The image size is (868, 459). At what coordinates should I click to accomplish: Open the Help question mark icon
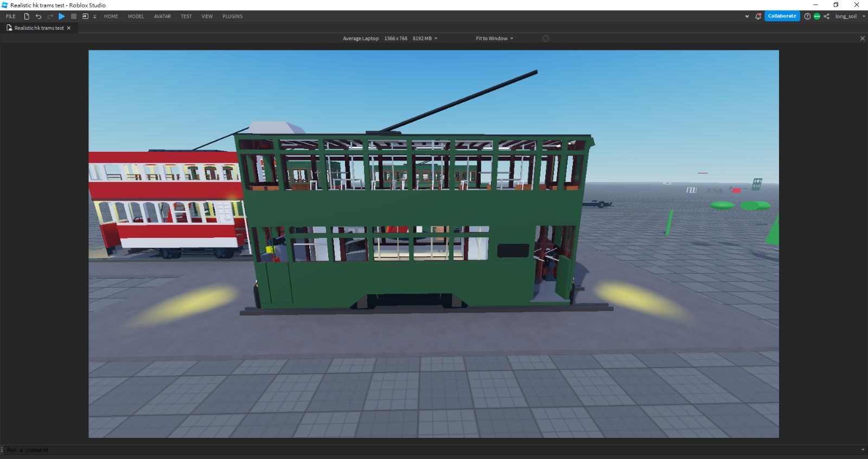tap(807, 16)
